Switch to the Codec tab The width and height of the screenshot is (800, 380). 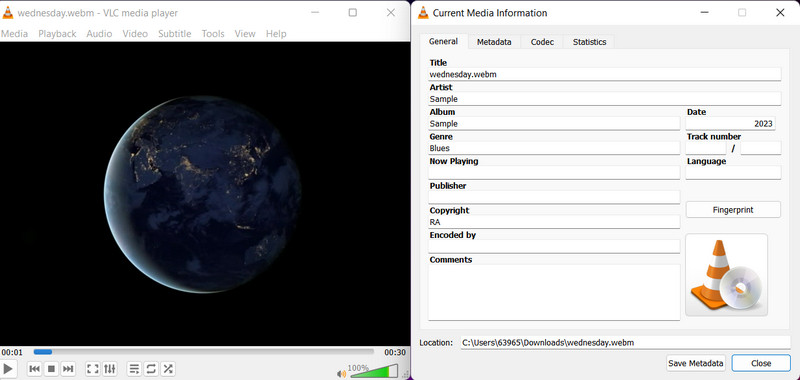coord(542,42)
